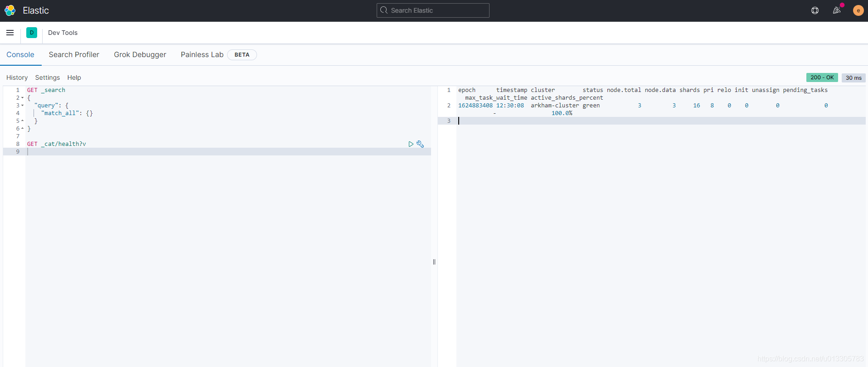The width and height of the screenshot is (868, 367).
Task: Click the Elastic wordmark text
Action: pos(36,10)
